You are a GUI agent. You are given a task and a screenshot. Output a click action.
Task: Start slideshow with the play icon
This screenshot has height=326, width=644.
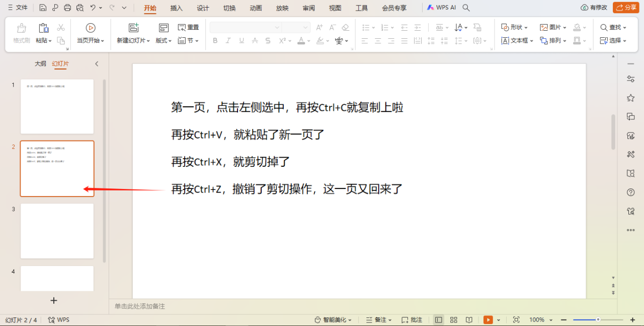pyautogui.click(x=487, y=319)
